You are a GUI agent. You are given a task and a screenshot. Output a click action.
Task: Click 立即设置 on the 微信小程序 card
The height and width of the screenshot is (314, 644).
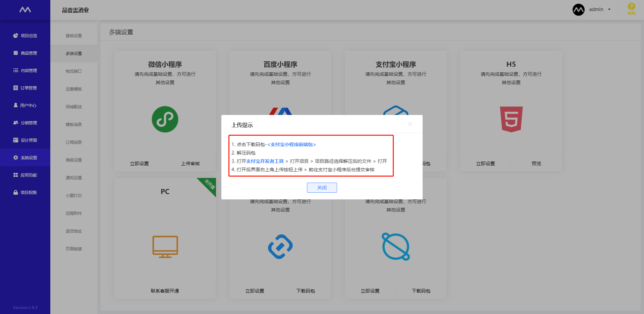pos(140,164)
